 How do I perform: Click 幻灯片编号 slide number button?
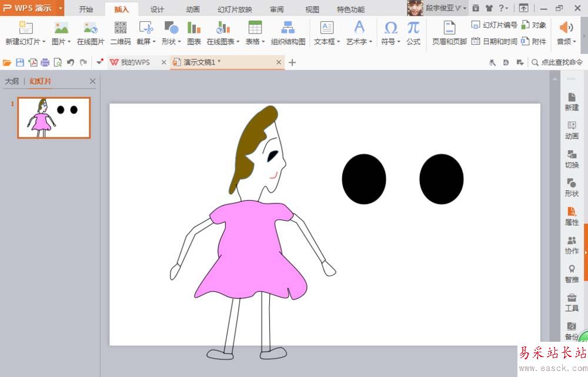click(495, 25)
